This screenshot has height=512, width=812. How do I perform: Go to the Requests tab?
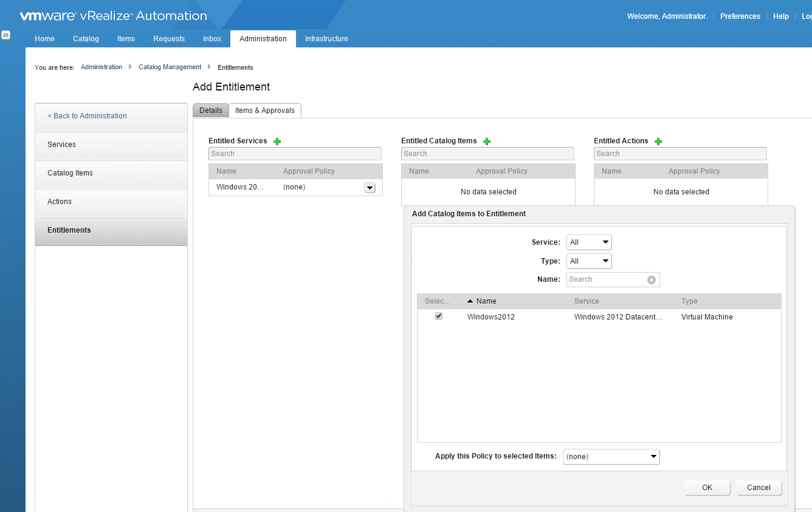169,39
